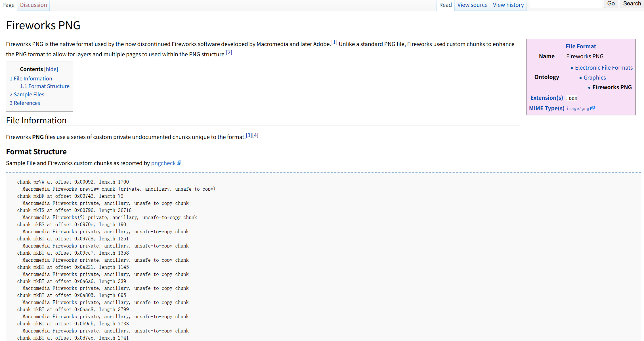The image size is (644, 341).
Task: Go to Sample Files section link
Action: (27, 94)
